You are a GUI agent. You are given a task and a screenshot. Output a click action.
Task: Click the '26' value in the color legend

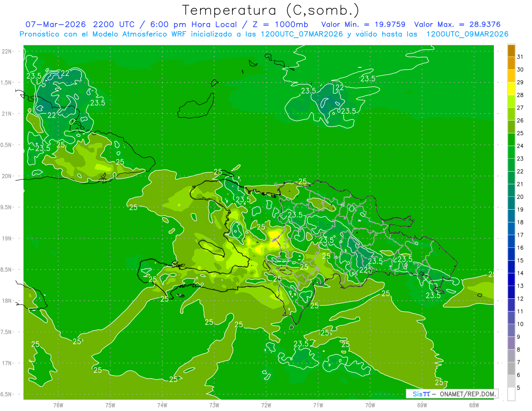point(520,120)
